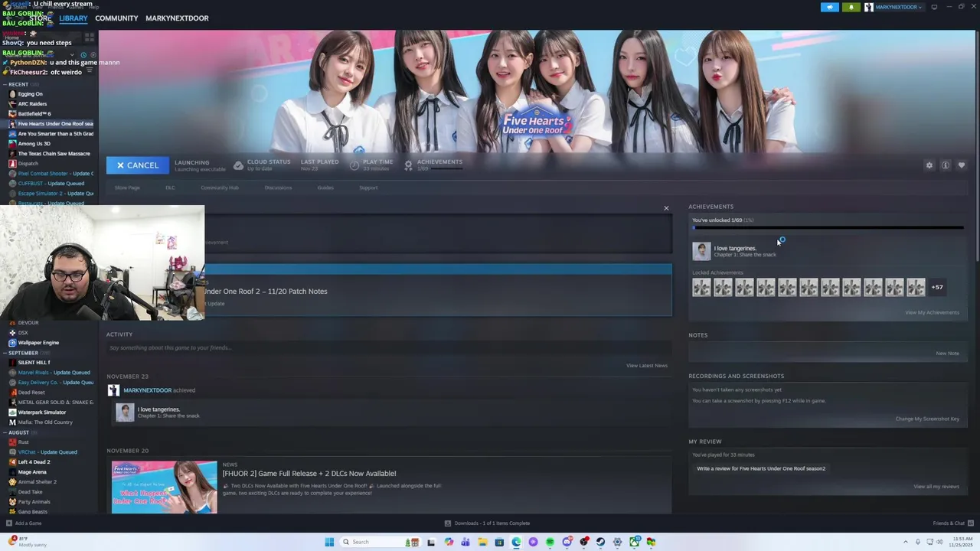This screenshot has width=980, height=551.
Task: Click the Windows taskbar search box
Action: [x=379, y=542]
